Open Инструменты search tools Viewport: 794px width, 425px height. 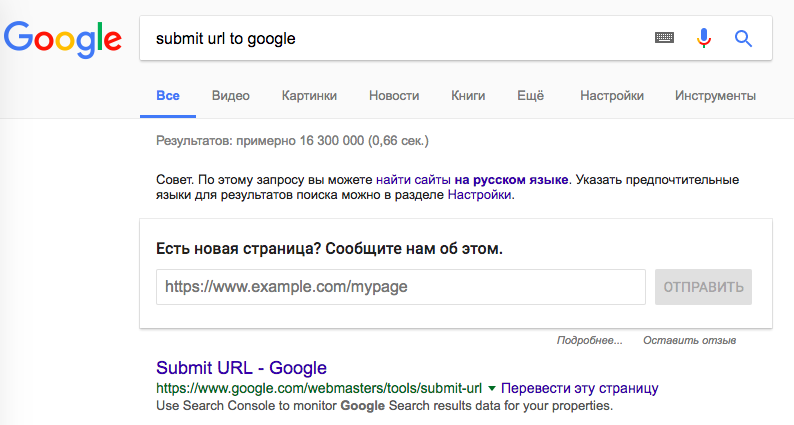pos(715,96)
